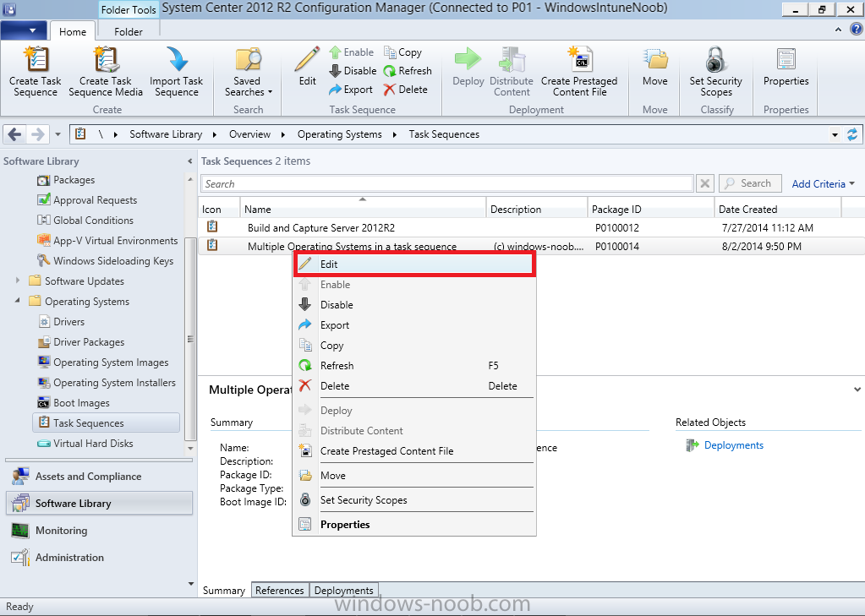
Task: Click Enable in the ribbon
Action: [x=352, y=52]
